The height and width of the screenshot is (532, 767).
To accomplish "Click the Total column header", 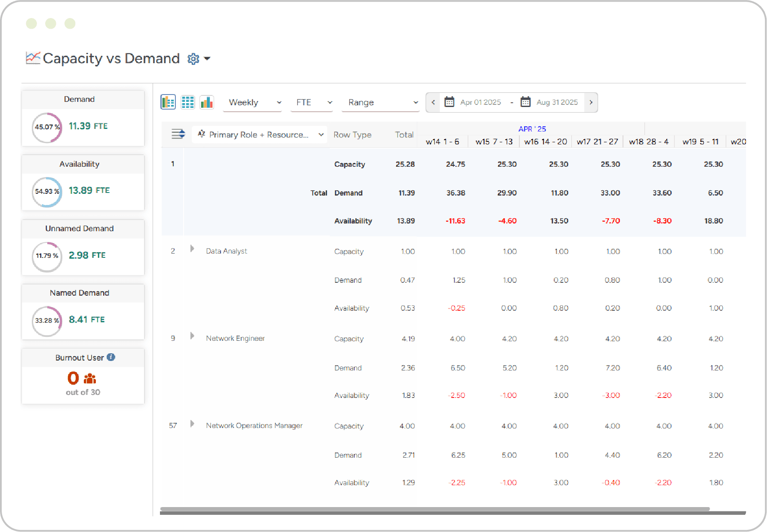I will [404, 135].
